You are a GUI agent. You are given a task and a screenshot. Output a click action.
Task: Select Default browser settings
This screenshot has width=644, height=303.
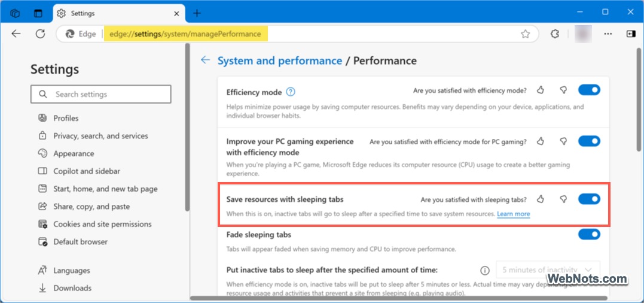[80, 242]
